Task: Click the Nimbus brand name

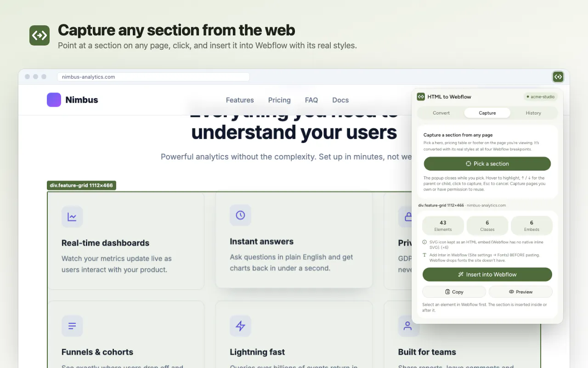Action: click(82, 100)
